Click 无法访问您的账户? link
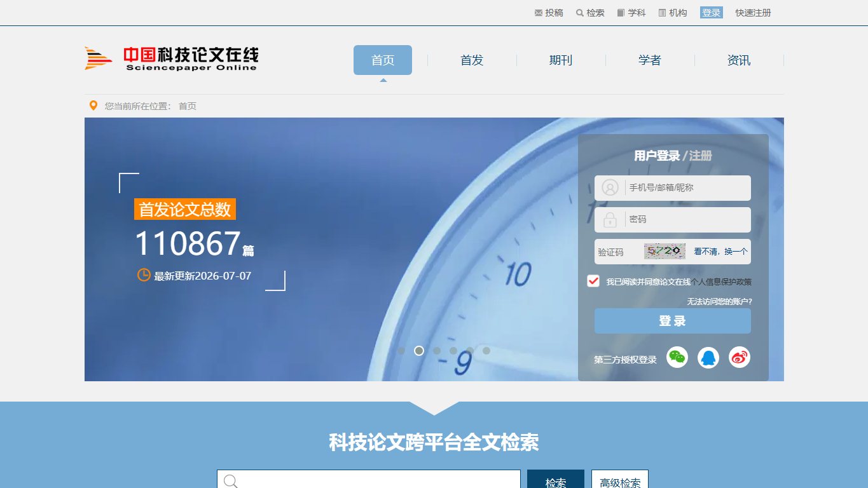Viewport: 868px width, 488px height. pyautogui.click(x=719, y=302)
